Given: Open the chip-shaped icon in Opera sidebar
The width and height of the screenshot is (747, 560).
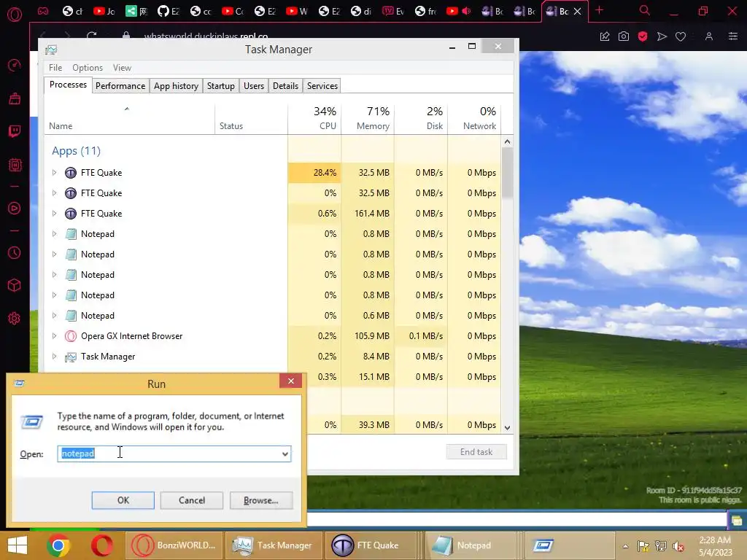Looking at the screenshot, I should 15,166.
